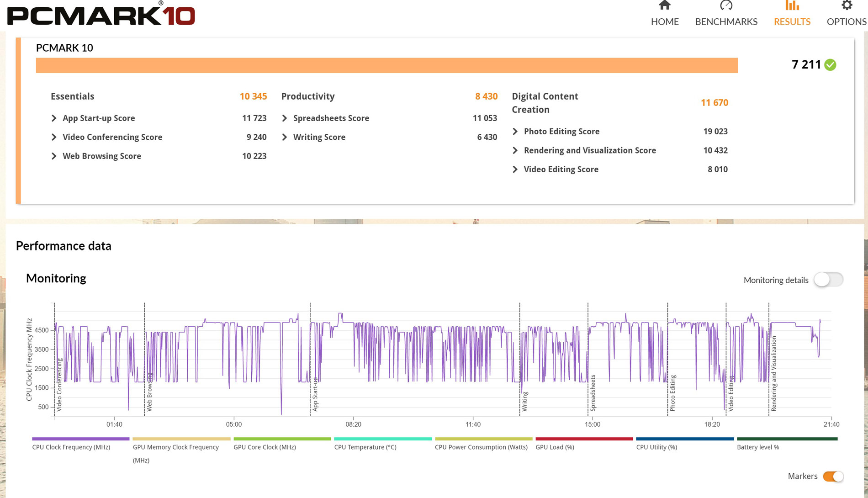Select the GPU Load legend swatch

click(x=584, y=439)
